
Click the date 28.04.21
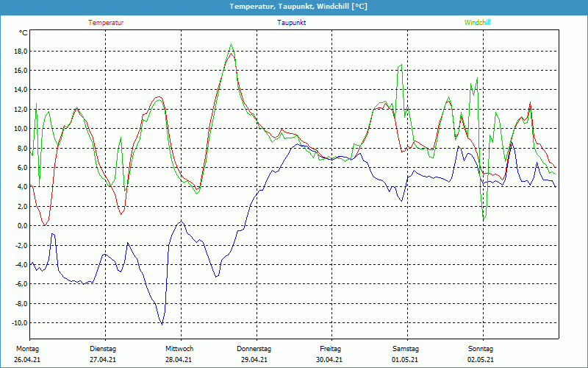[x=179, y=359]
